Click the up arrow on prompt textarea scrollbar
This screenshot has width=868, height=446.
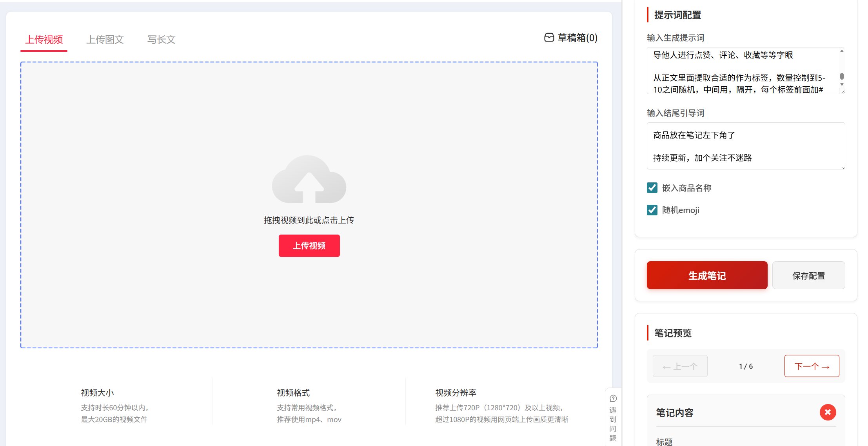pos(841,51)
